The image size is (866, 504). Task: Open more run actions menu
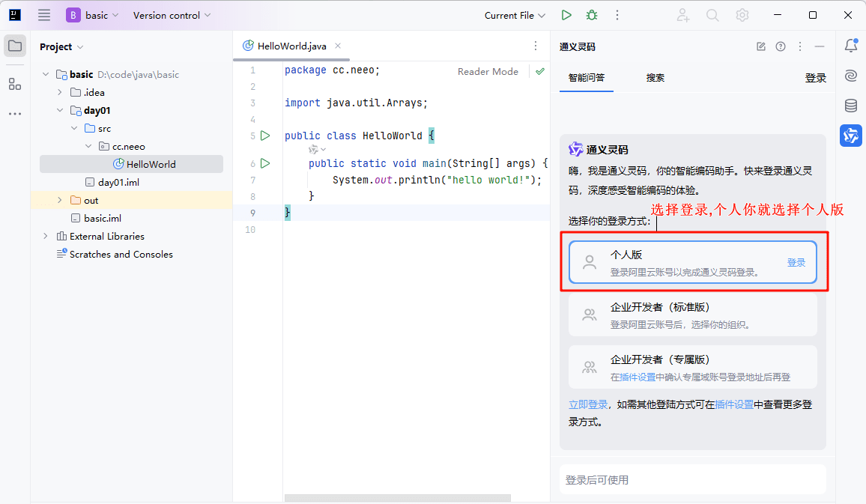(x=617, y=15)
